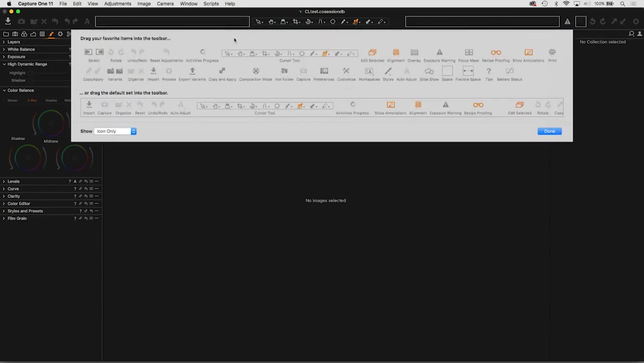Click the Done button

pyautogui.click(x=550, y=131)
